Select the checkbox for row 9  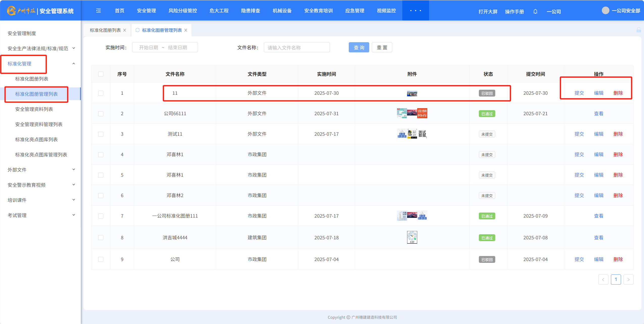coord(101,259)
